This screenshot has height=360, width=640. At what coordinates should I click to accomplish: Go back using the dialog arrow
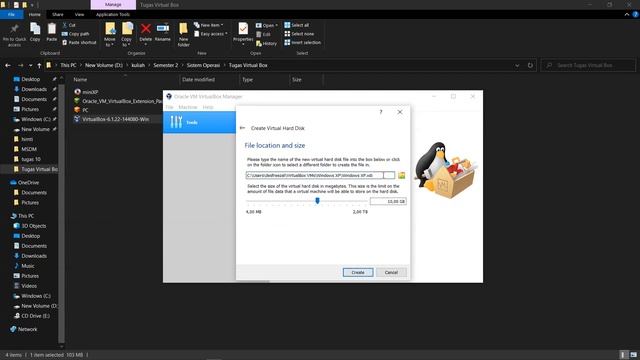[242, 128]
